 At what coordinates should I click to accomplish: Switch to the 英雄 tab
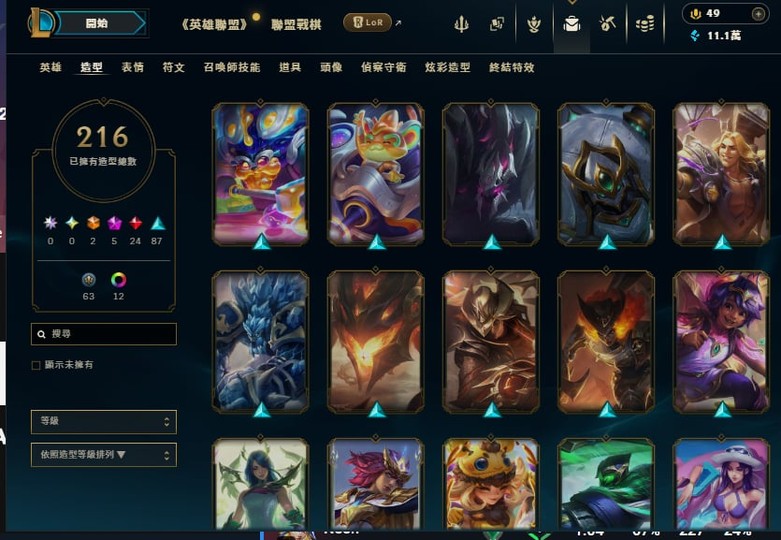[50, 67]
